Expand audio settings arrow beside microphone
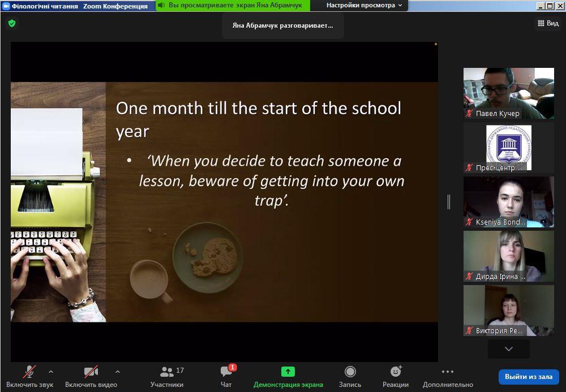 point(51,372)
